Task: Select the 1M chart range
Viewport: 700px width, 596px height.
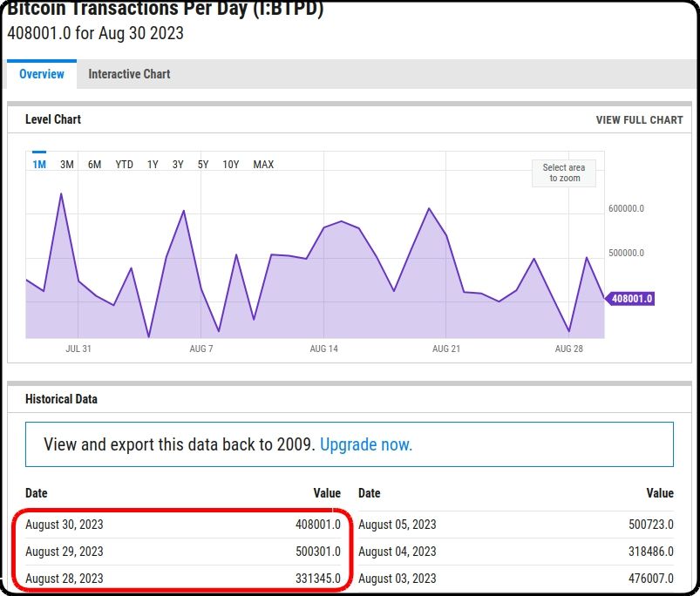Action: [x=39, y=164]
